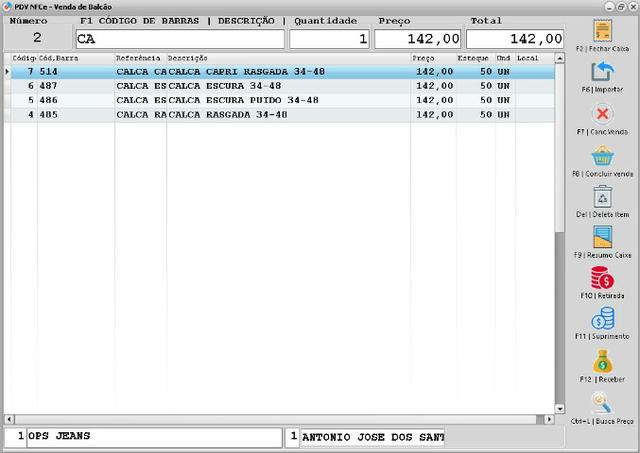Open Ctrl+L Busca Preço magnifier icon

coord(602,403)
